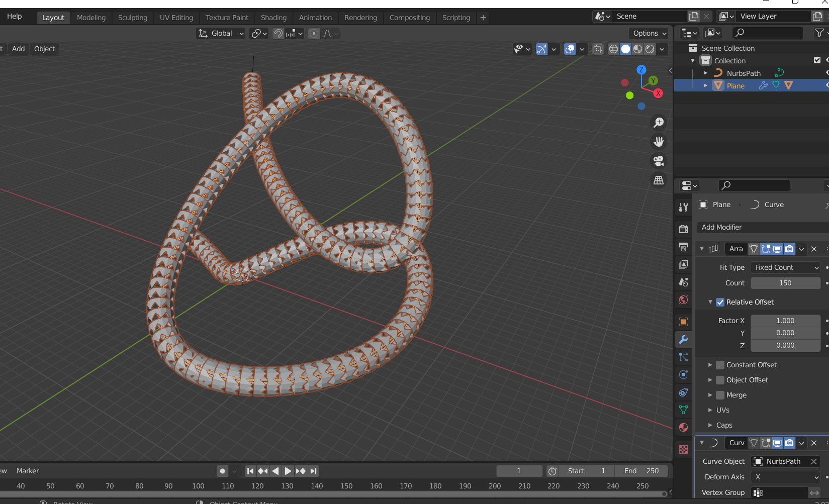Switch viewport to Rendered shading mode
The image size is (829, 504).
[x=650, y=49]
